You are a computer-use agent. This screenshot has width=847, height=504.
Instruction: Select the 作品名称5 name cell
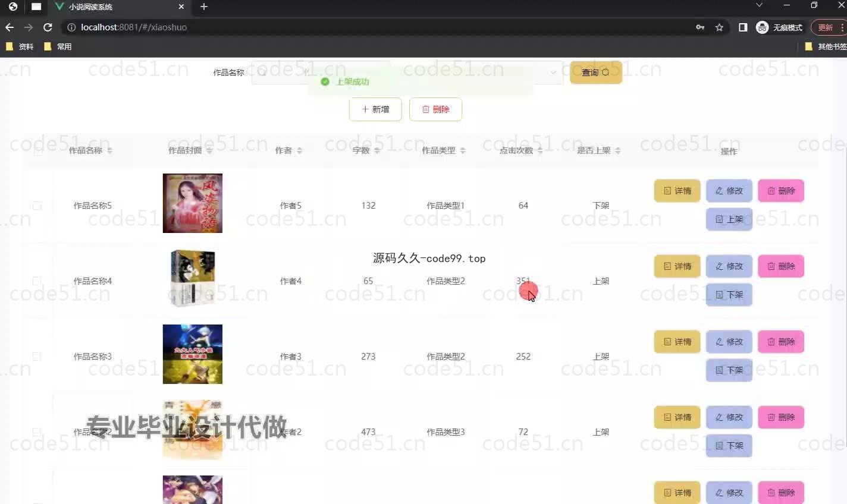92,206
